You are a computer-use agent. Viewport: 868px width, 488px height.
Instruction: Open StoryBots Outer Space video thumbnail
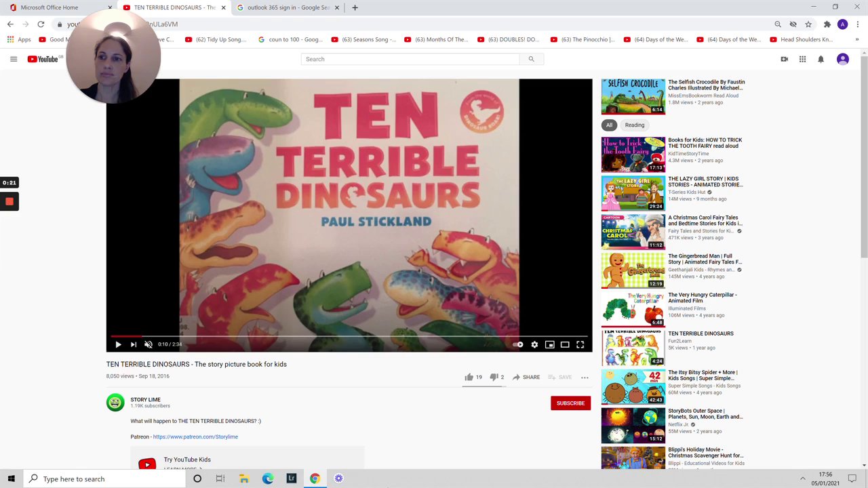633,425
